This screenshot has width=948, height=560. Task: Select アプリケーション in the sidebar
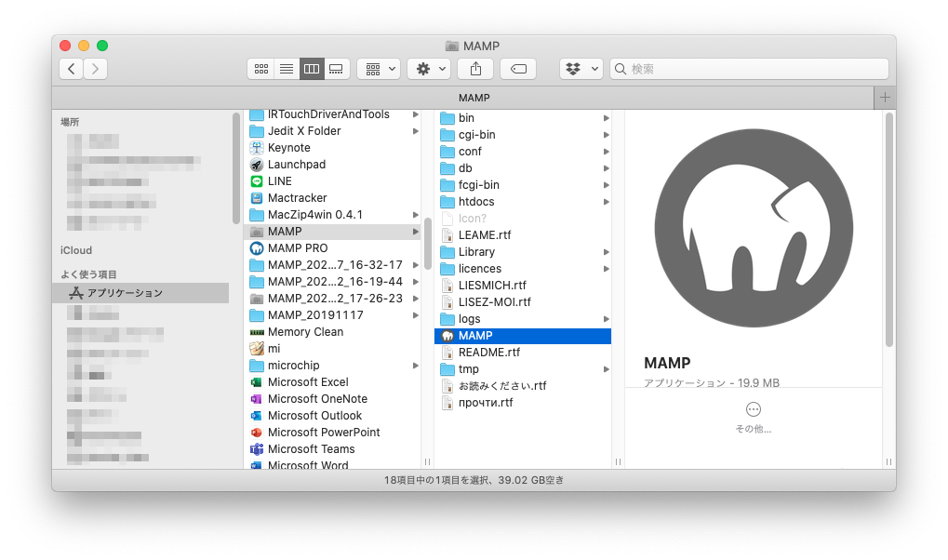click(125, 293)
